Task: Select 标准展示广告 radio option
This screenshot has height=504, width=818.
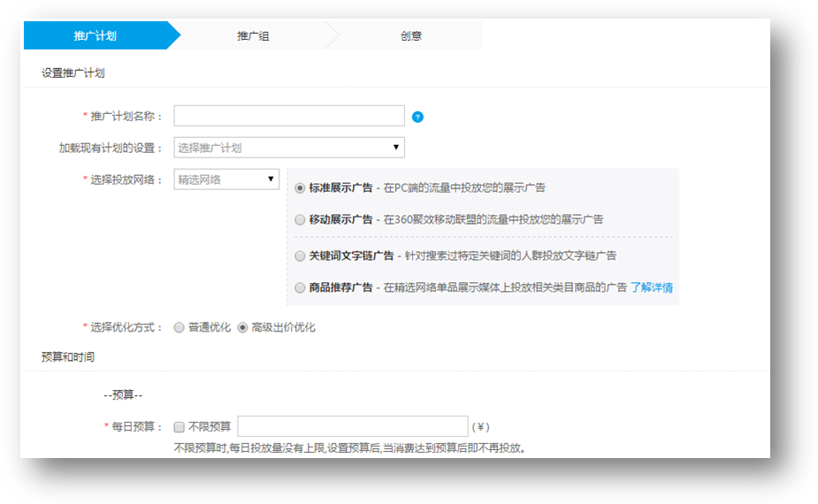Action: [x=300, y=188]
